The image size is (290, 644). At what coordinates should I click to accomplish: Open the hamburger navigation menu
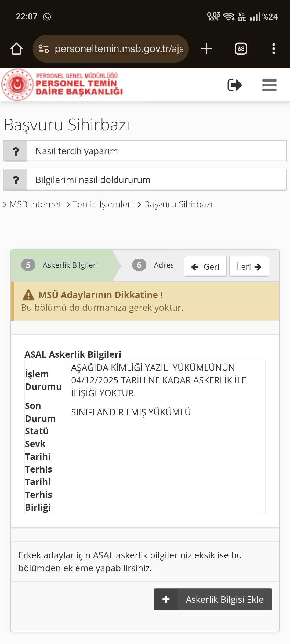tap(269, 85)
